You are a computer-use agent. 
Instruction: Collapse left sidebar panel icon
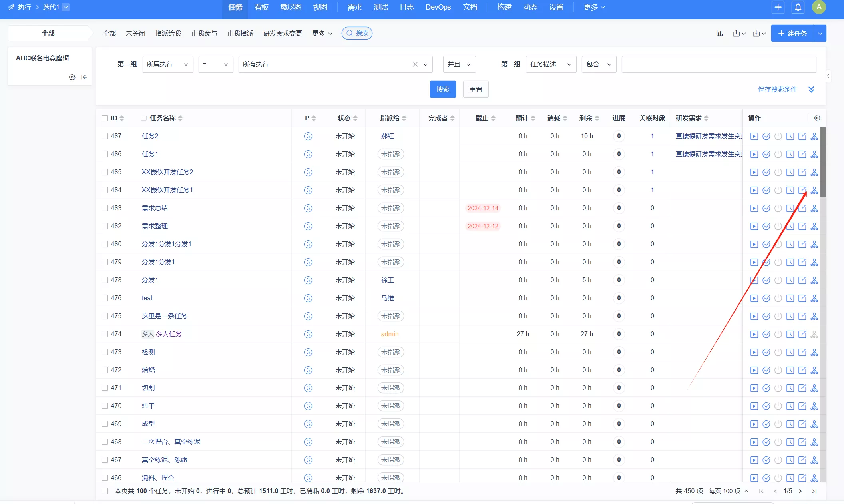84,77
